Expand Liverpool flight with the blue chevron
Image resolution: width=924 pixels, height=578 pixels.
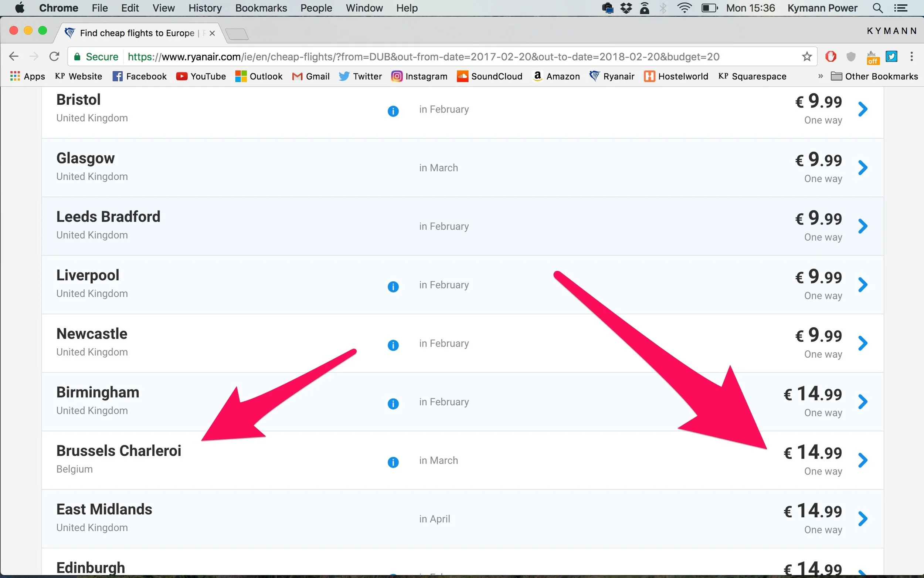click(863, 284)
